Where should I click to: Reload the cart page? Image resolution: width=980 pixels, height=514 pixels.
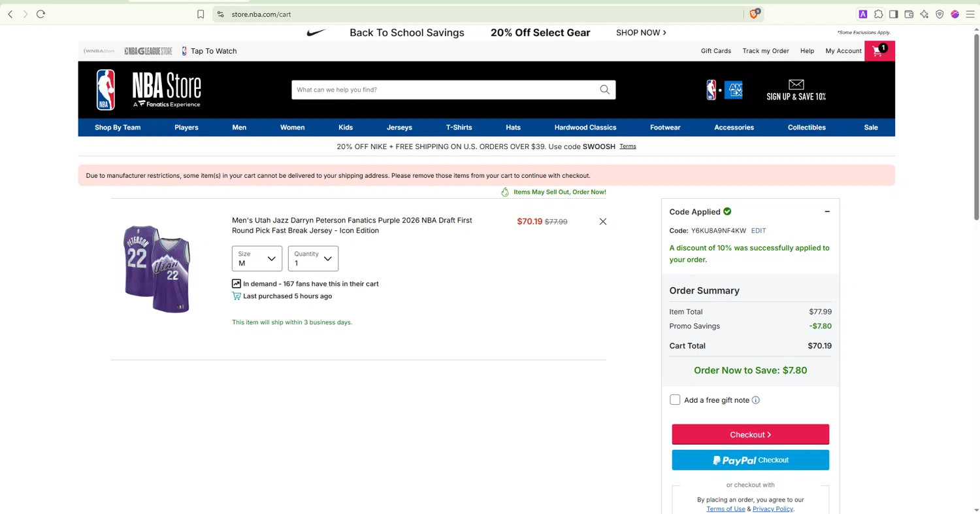(x=41, y=14)
